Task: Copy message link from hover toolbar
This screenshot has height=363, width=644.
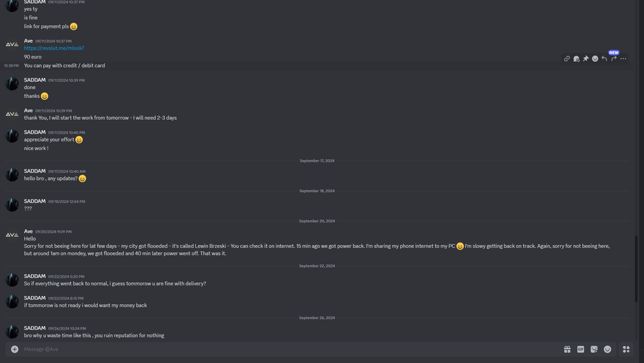Action: (x=567, y=59)
